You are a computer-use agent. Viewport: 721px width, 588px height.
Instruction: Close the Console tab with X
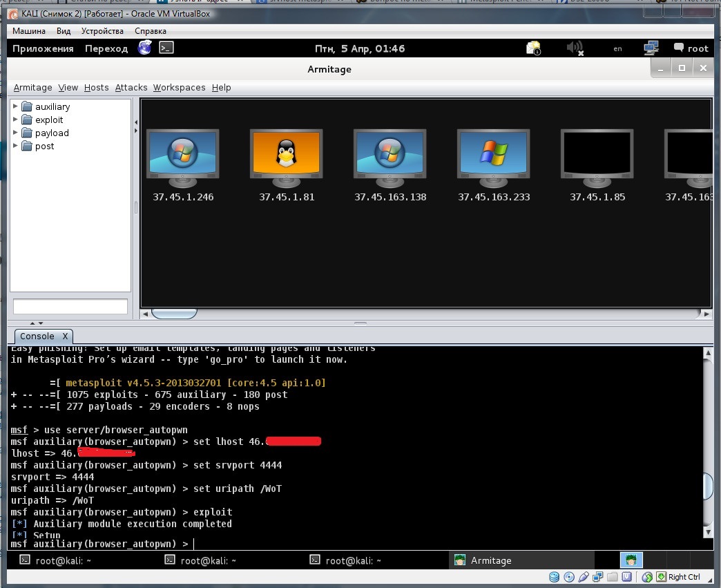66,336
